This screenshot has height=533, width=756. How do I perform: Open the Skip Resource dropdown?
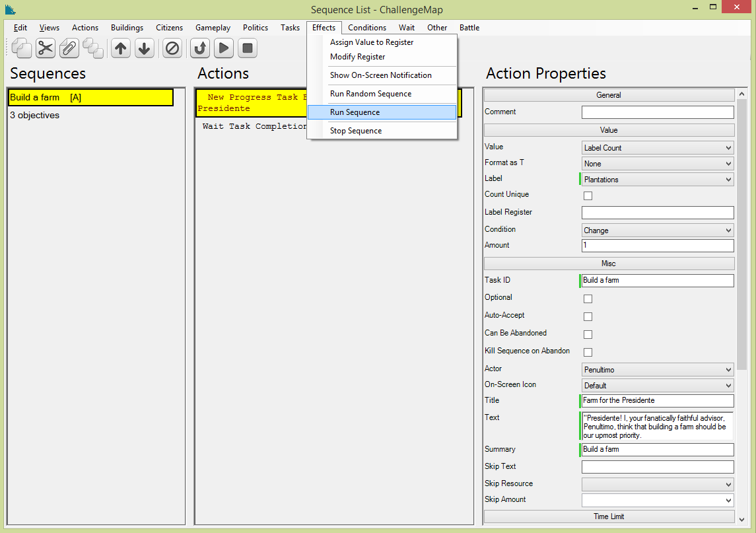click(x=658, y=485)
